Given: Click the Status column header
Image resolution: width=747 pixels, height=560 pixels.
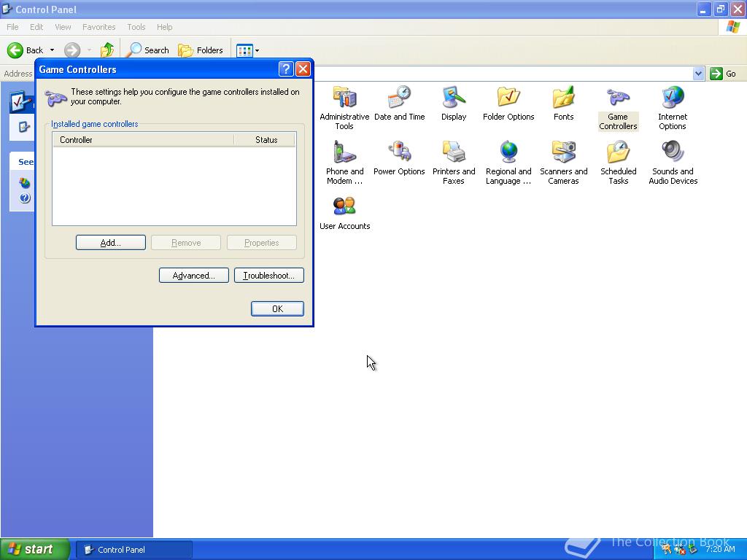Looking at the screenshot, I should coord(264,139).
